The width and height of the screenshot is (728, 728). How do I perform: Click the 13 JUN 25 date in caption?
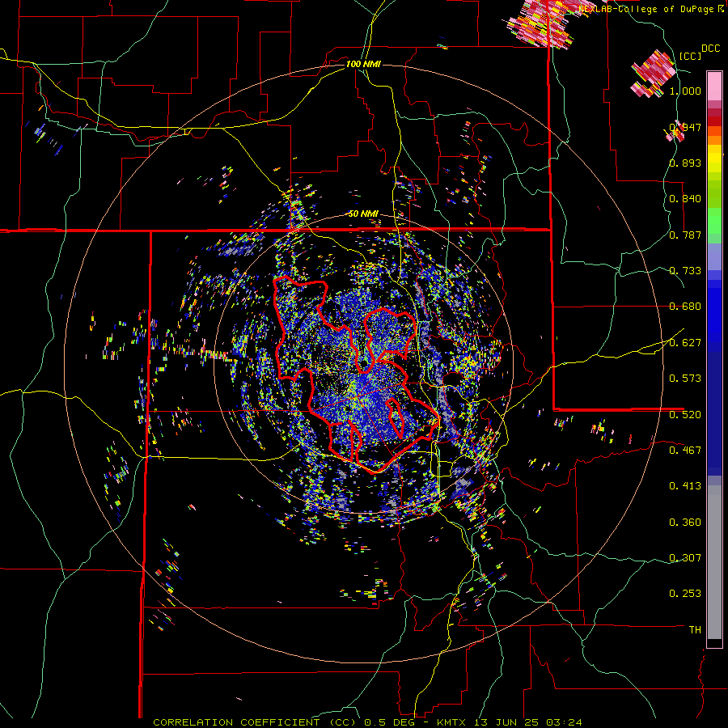pyautogui.click(x=506, y=722)
